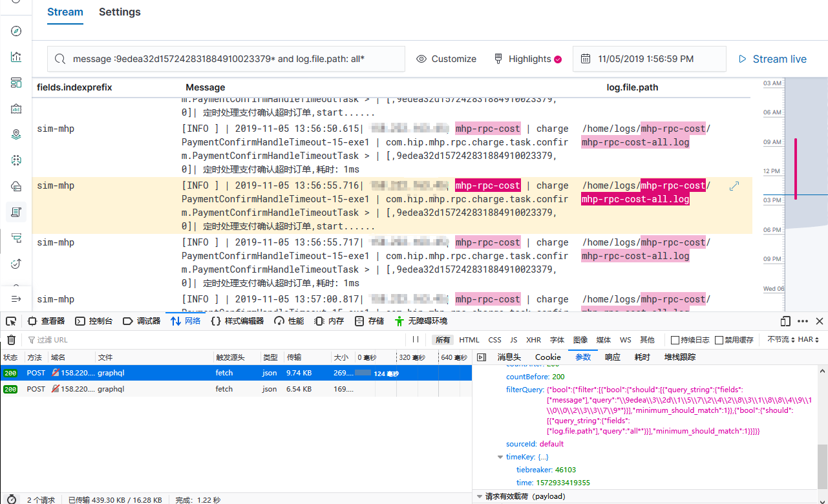This screenshot has width=828, height=504.
Task: Open 消息头 (Headers) details tab
Action: coord(509,357)
